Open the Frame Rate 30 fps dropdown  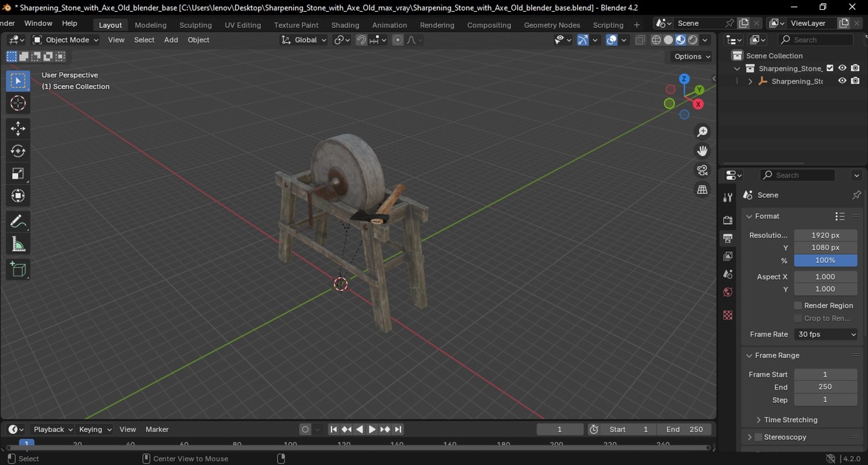click(x=826, y=335)
